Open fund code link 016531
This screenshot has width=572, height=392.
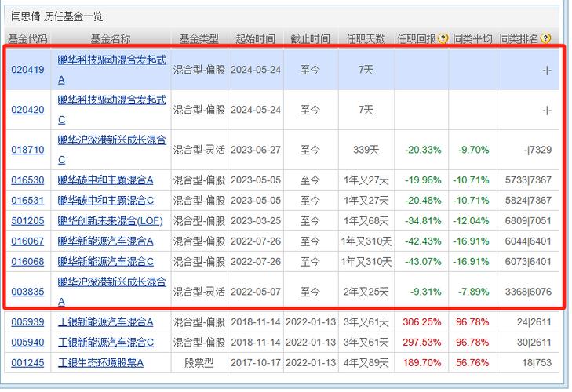pyautogui.click(x=27, y=201)
